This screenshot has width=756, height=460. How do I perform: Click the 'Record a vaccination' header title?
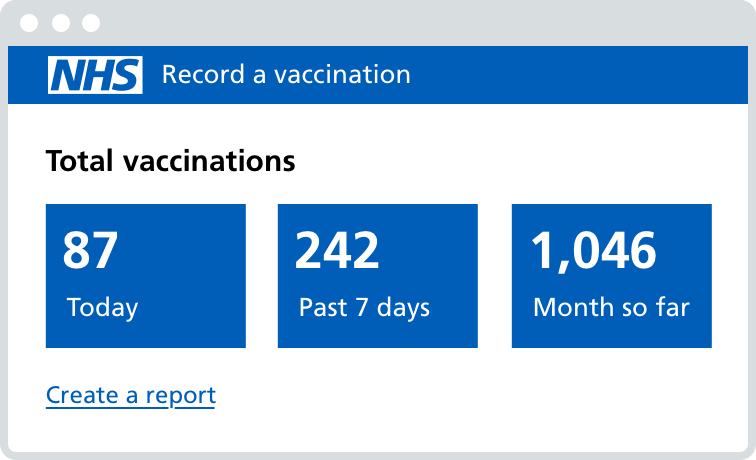pyautogui.click(x=286, y=75)
